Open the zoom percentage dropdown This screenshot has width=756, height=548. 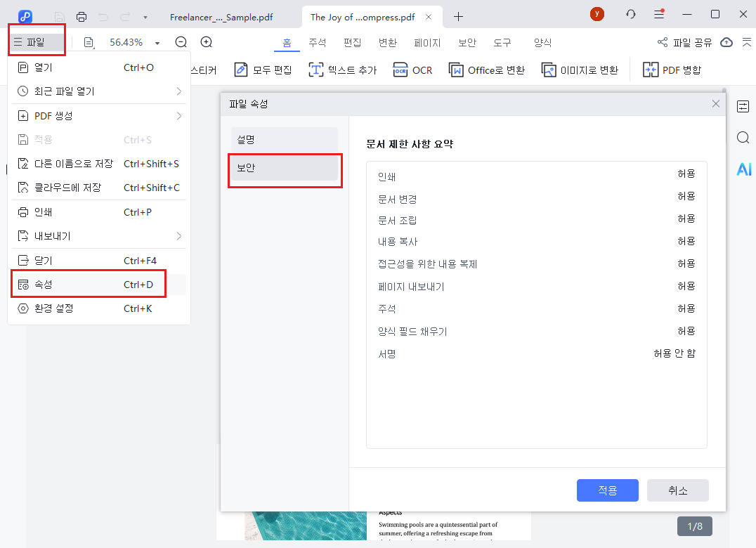pyautogui.click(x=157, y=42)
